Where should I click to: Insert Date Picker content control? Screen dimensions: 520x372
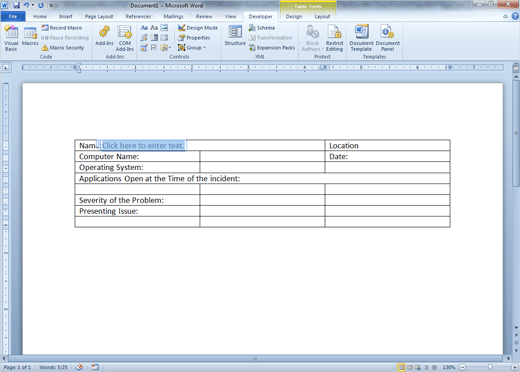(144, 48)
